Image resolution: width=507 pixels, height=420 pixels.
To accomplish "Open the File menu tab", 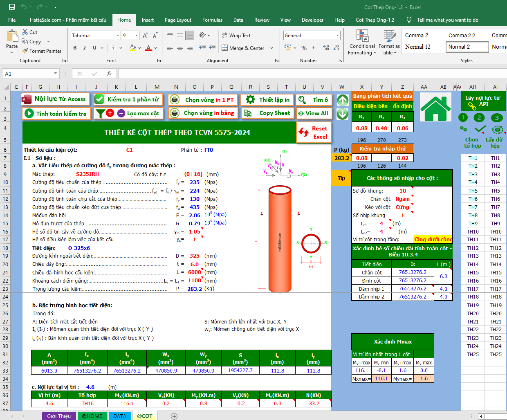I will pos(12,20).
